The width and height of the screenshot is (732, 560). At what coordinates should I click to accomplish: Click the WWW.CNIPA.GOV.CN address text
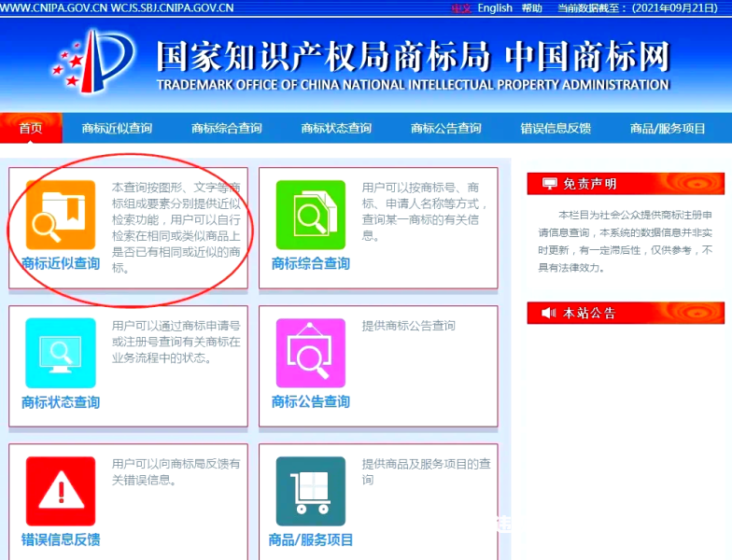[x=54, y=7]
